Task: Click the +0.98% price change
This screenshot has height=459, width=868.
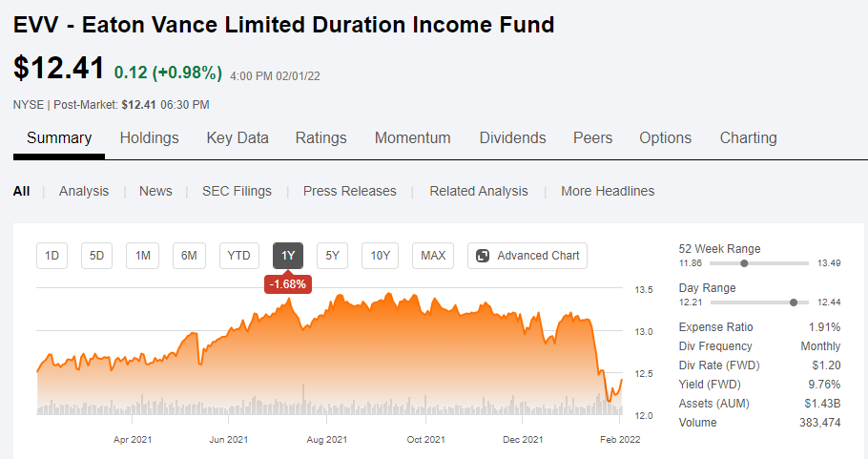Action: 187,73
